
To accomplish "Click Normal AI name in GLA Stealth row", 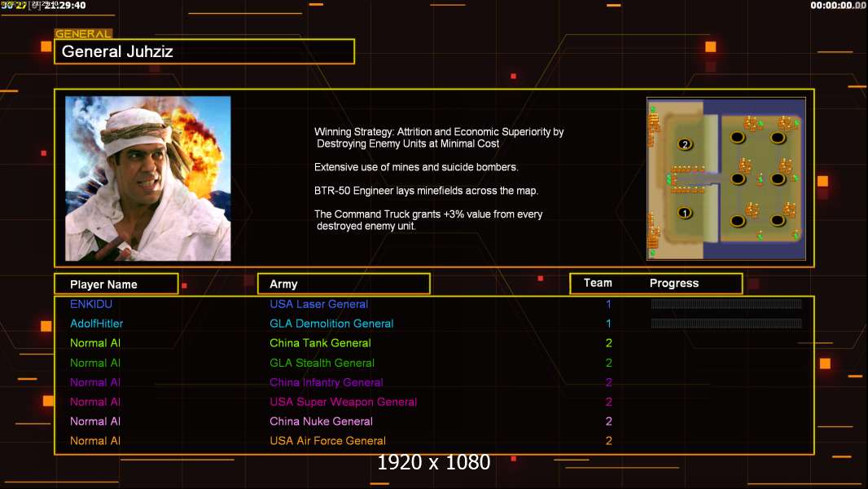I will click(95, 363).
